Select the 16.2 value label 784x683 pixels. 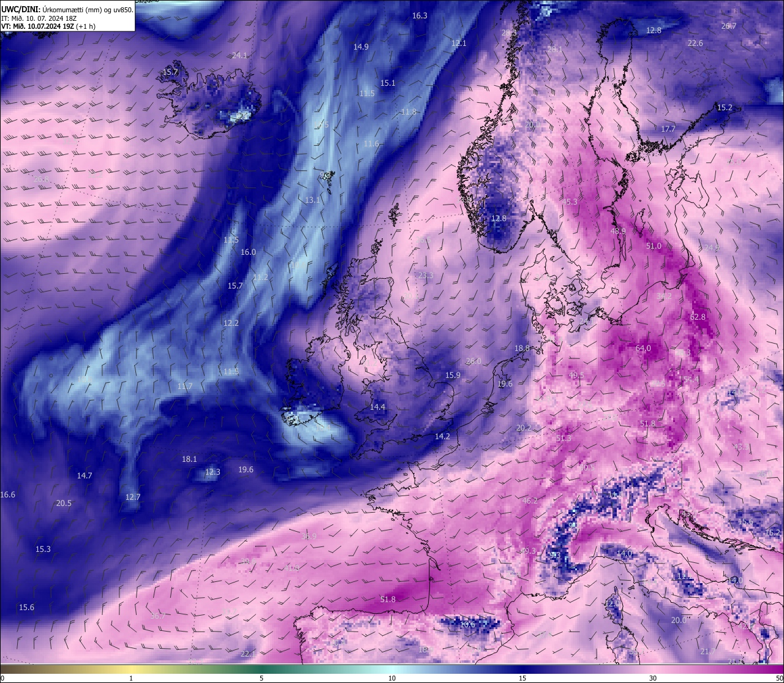(x=774, y=533)
